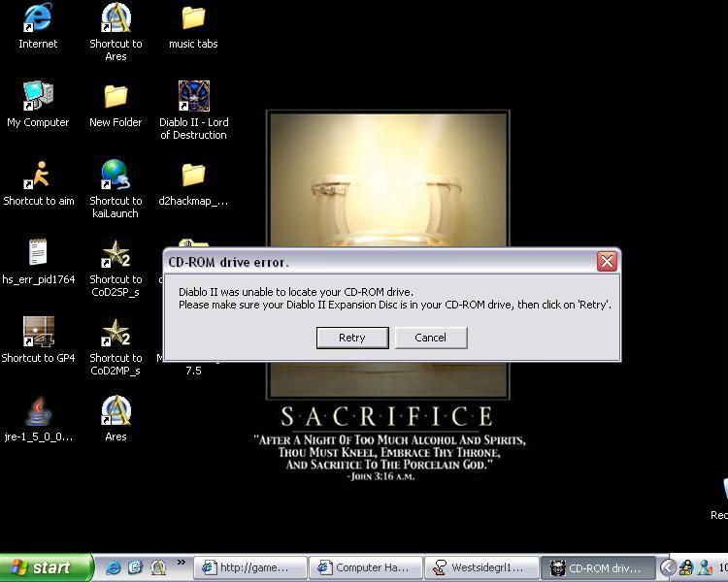This screenshot has width=728, height=582.
Task: Open the Windows Start menu
Action: point(46,567)
